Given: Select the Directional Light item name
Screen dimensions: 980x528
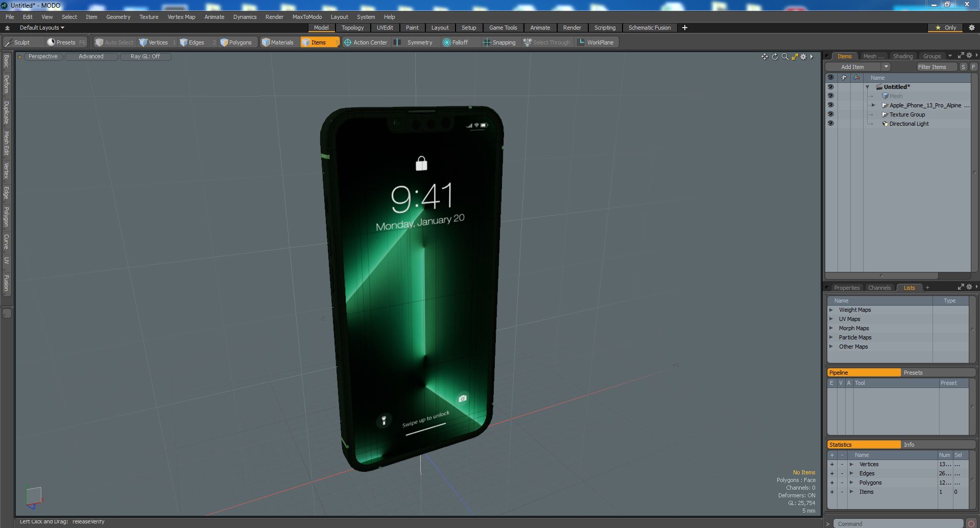Looking at the screenshot, I should (x=909, y=124).
